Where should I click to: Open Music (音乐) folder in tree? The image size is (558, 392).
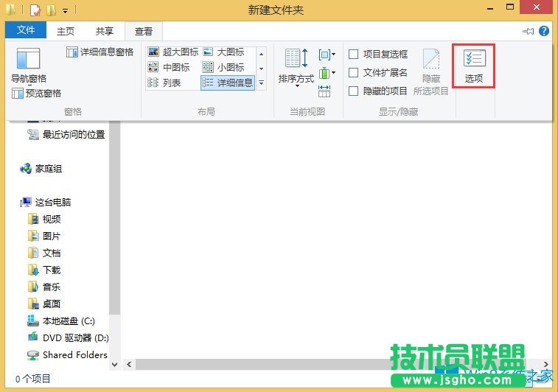[x=44, y=287]
